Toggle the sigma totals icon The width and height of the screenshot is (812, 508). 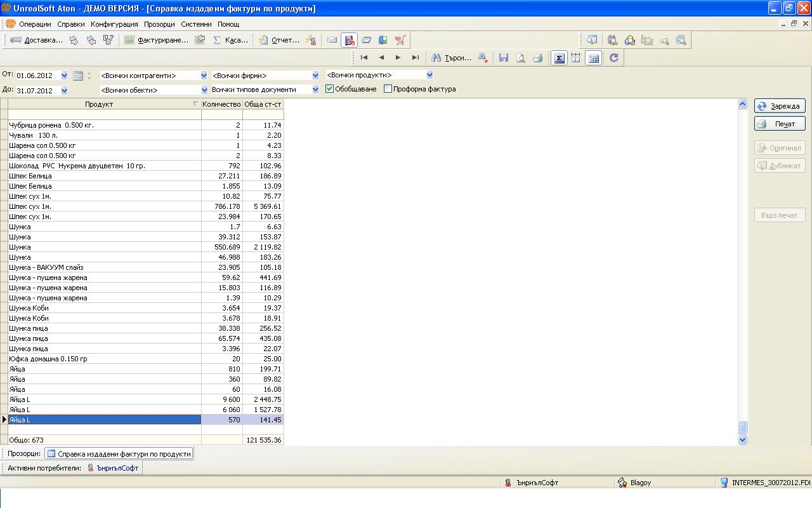pos(559,58)
